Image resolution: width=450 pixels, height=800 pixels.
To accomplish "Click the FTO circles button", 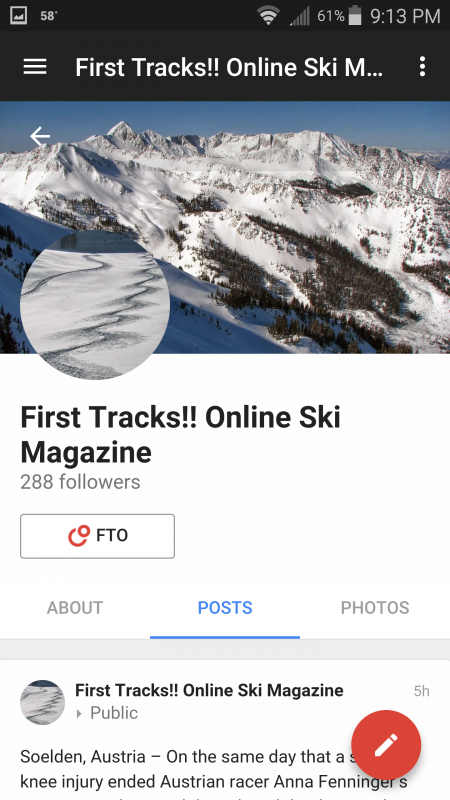I will (x=97, y=536).
